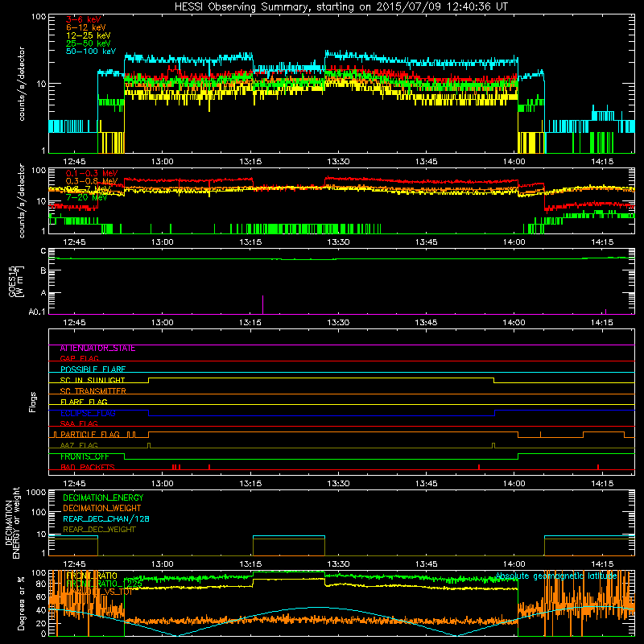Image resolution: width=644 pixels, height=644 pixels.
Task: Click the Absolute geomagnetic latitude label
Action: (556, 576)
